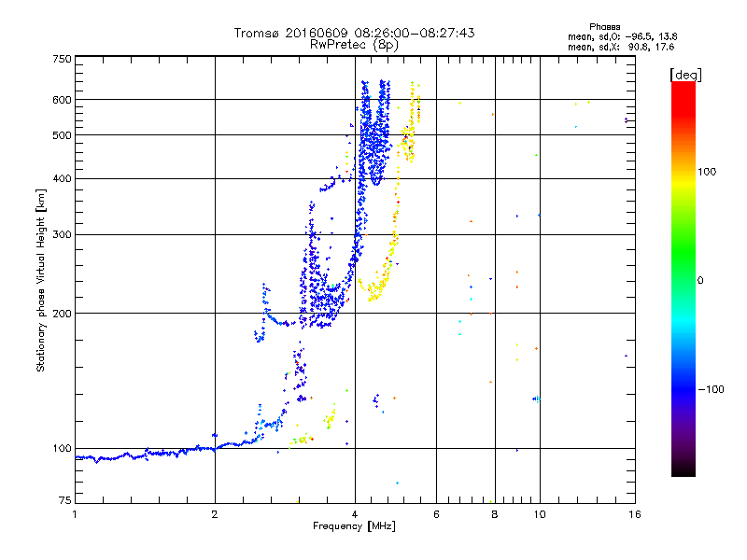Viewport: 747px width, 560px height.
Task: Click the y-axis tick label '600'
Action: (63, 100)
